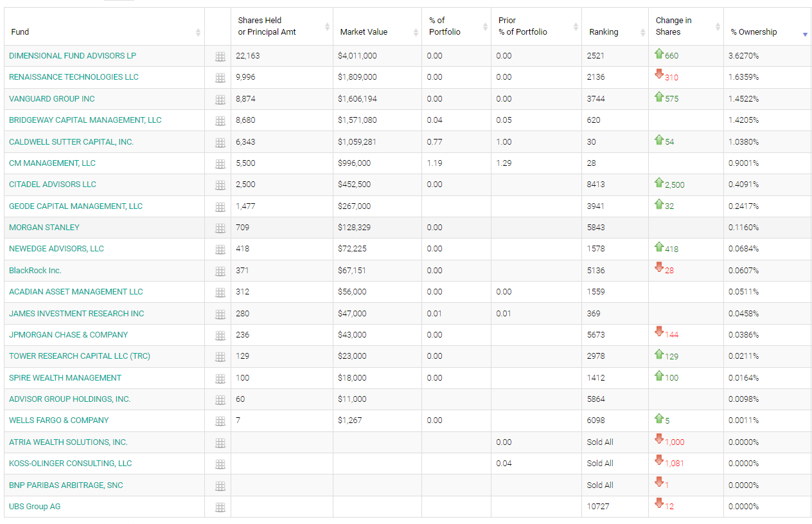The image size is (812, 524).
Task: Open grid icon for Citadel Advisors row
Action: (220, 185)
